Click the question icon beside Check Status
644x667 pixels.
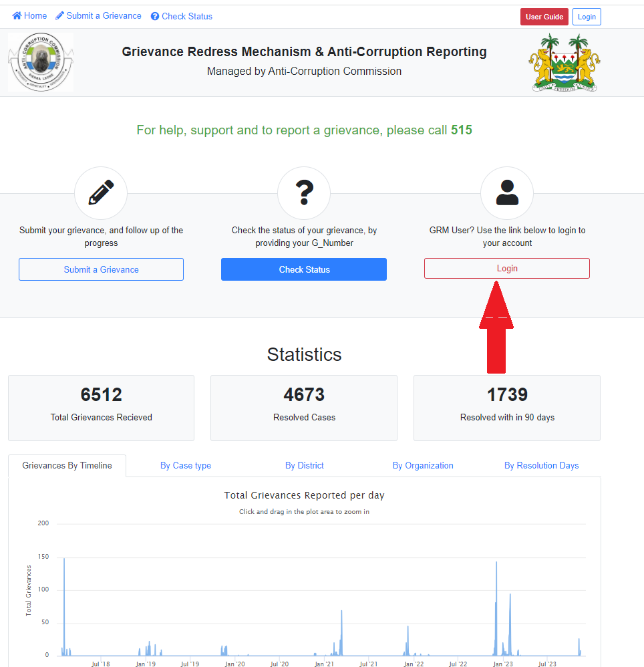pos(155,17)
